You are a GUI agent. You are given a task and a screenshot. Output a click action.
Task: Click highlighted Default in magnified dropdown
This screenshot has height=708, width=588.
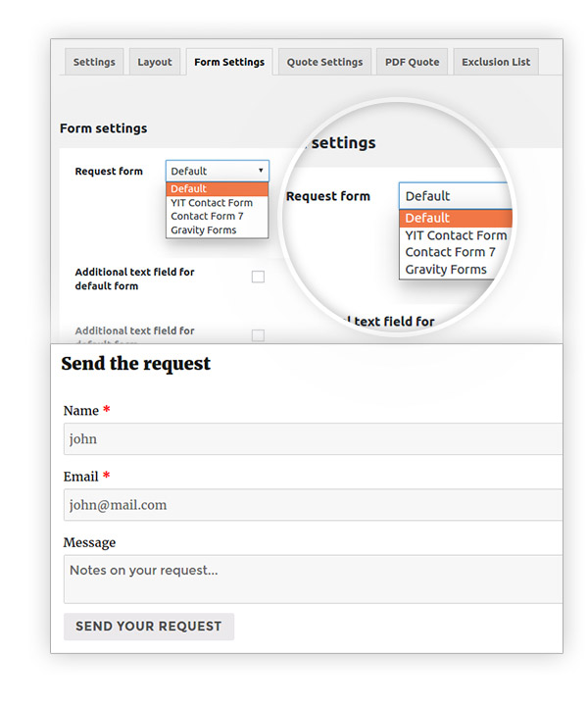coord(456,218)
